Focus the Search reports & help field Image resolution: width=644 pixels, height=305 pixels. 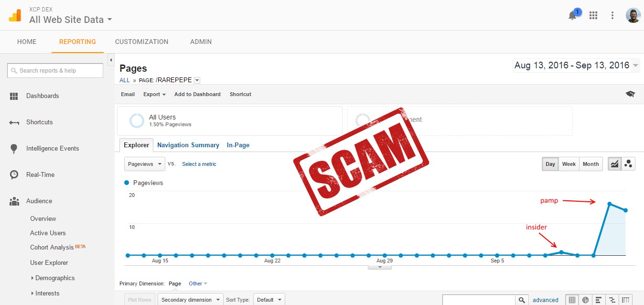tap(55, 71)
